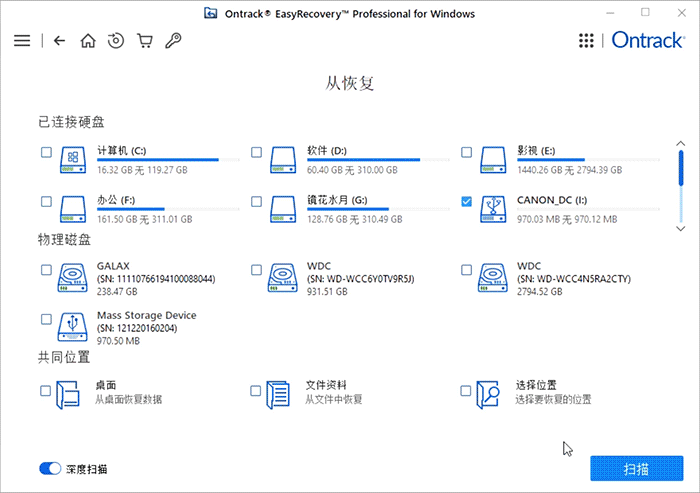This screenshot has height=493, width=700.
Task: Check the 办公 (F:) checkbox
Action: (x=46, y=201)
